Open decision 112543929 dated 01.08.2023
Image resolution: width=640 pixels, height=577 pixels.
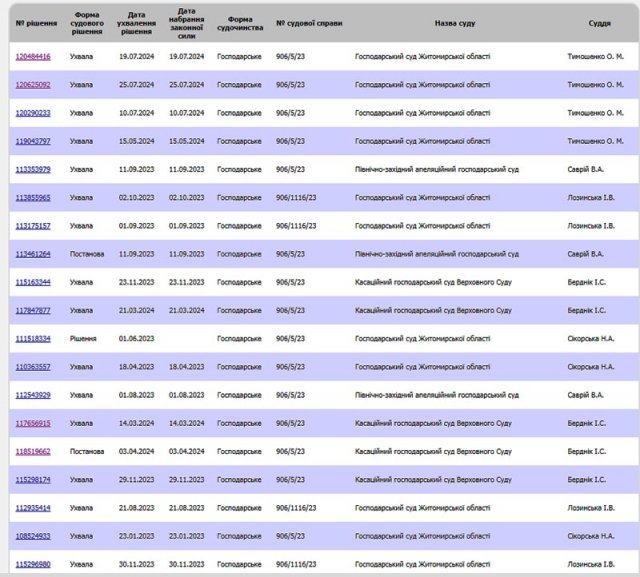(33, 395)
